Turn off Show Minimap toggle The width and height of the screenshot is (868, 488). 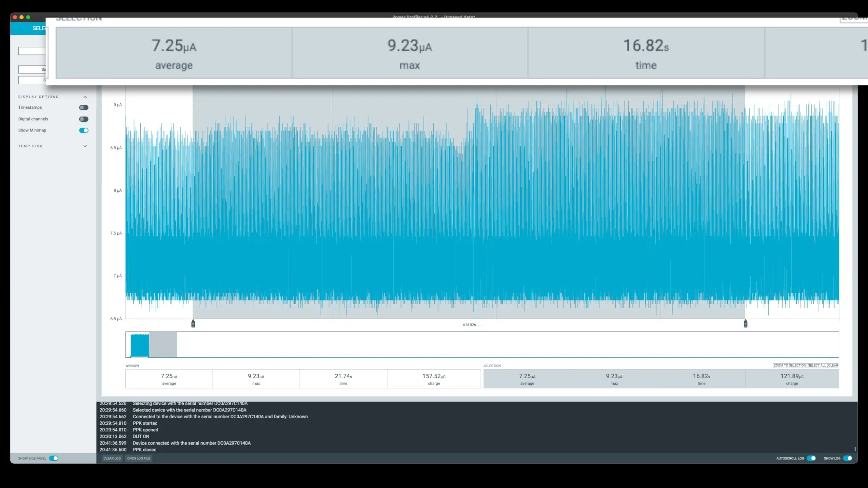coord(84,130)
